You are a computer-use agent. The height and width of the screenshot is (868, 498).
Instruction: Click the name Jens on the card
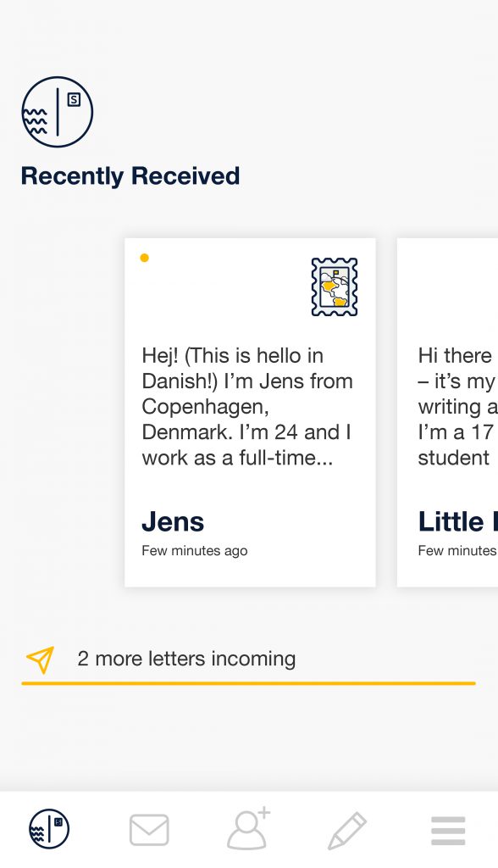click(173, 521)
